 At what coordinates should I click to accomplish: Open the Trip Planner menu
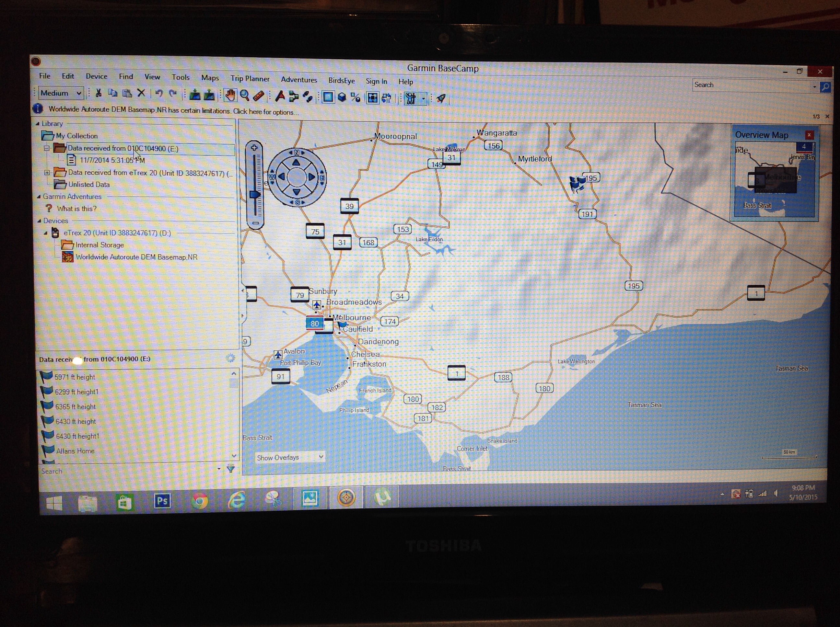(250, 79)
